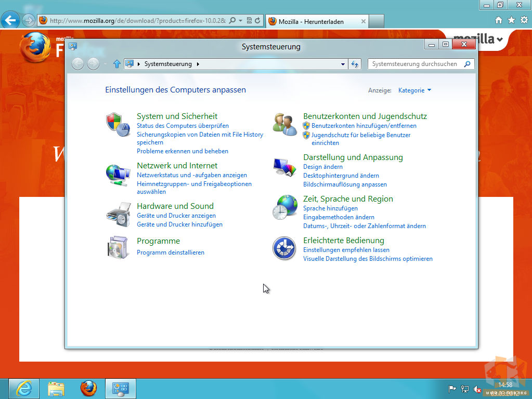Click Probleme erkennen und beheben link
Image resolution: width=532 pixels, height=399 pixels.
tap(182, 151)
